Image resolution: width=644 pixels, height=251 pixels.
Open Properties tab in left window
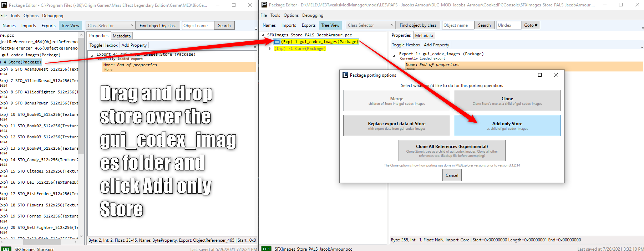tap(99, 36)
